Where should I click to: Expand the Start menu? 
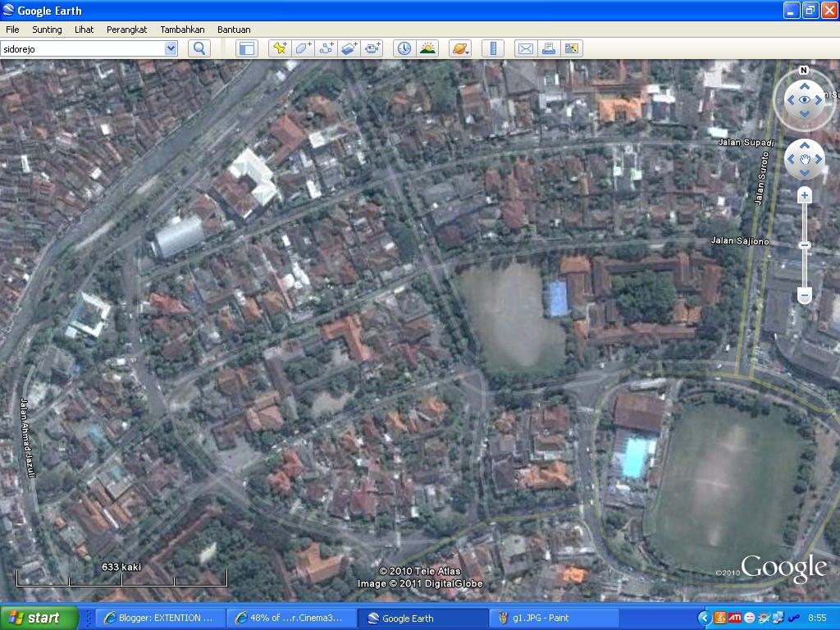pyautogui.click(x=40, y=618)
